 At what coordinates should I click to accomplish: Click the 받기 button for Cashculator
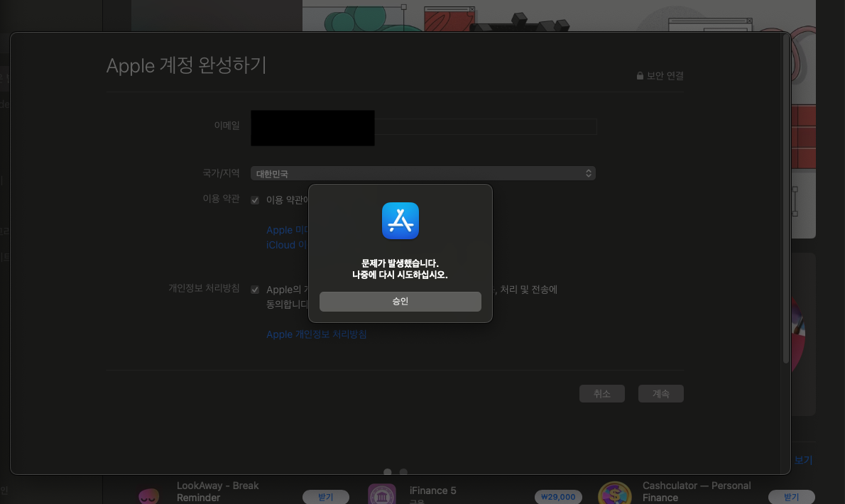[791, 497]
